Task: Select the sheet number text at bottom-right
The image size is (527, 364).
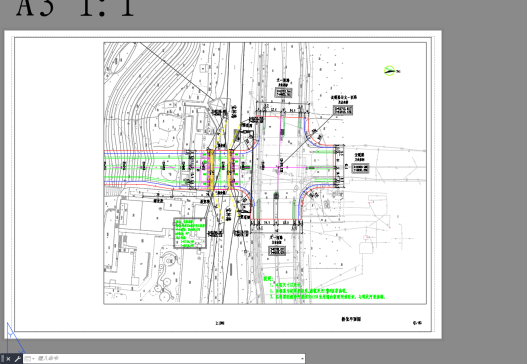Action: [x=417, y=323]
